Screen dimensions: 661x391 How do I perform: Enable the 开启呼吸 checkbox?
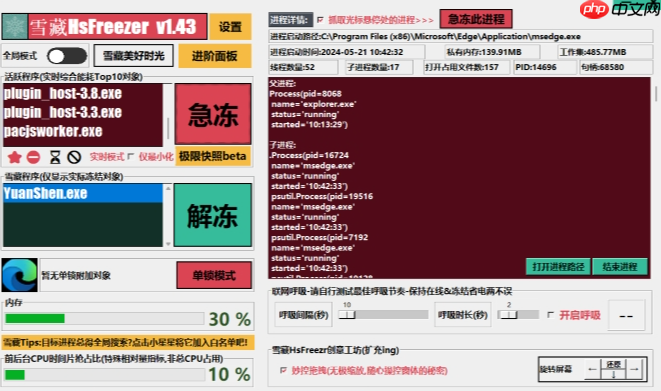(550, 315)
